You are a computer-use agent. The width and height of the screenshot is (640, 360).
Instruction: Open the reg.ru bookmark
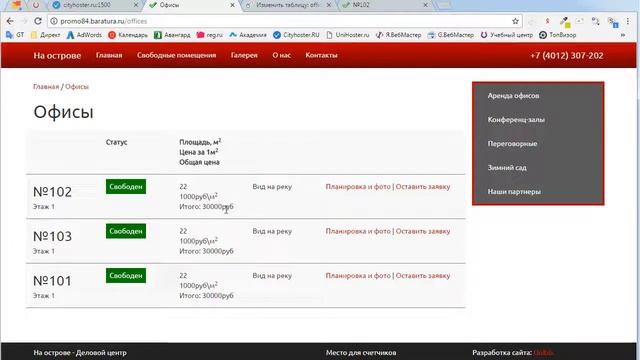209,35
